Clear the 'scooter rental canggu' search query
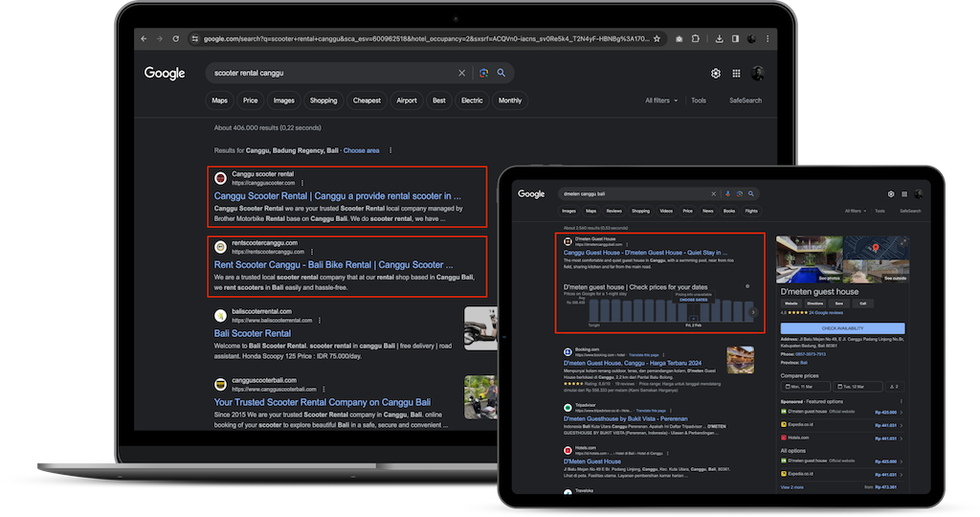This screenshot has height=517, width=980. click(x=462, y=73)
